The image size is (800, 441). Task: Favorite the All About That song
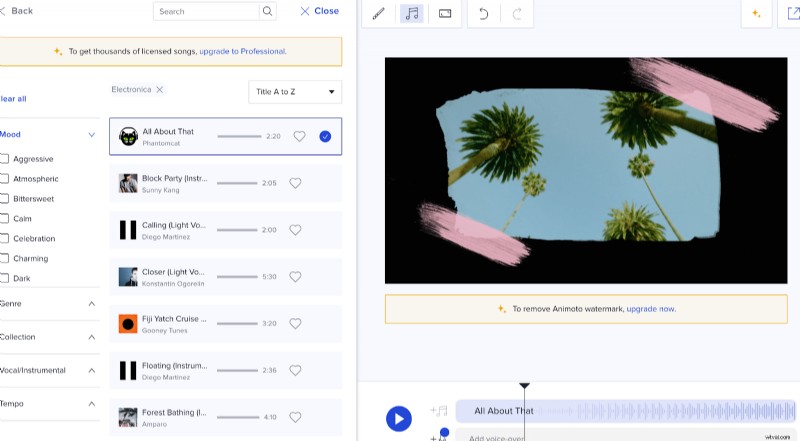299,136
